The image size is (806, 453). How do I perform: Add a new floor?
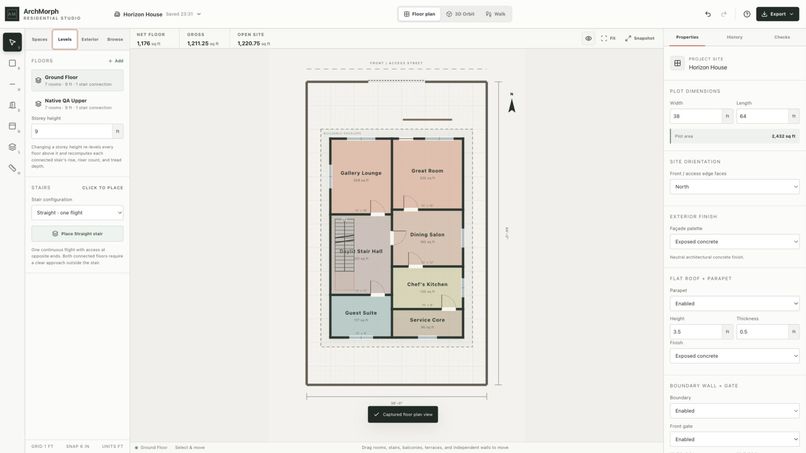pos(116,61)
